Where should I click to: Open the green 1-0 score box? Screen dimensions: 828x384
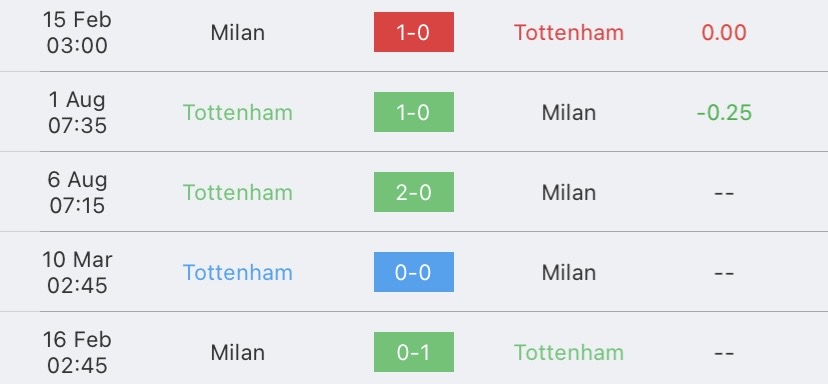coord(413,112)
